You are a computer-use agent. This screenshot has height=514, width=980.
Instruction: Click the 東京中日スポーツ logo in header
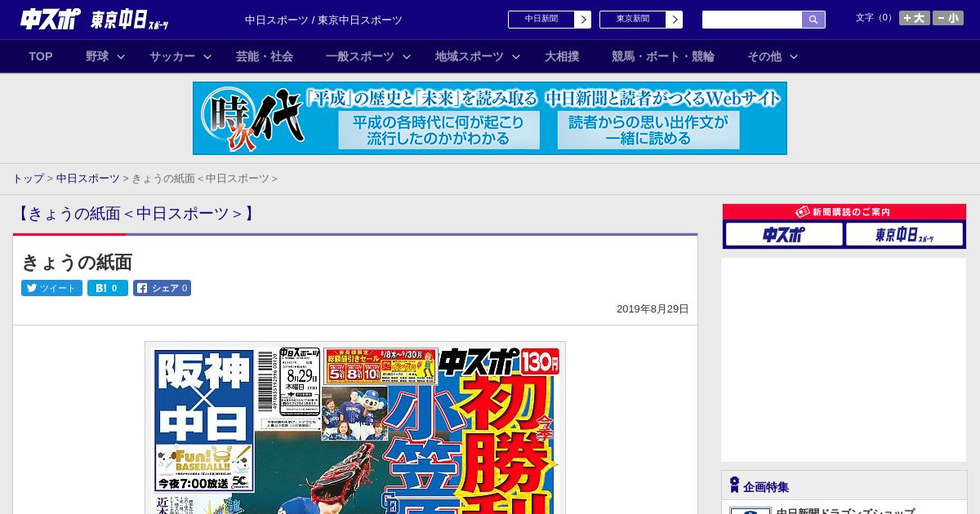click(x=130, y=20)
